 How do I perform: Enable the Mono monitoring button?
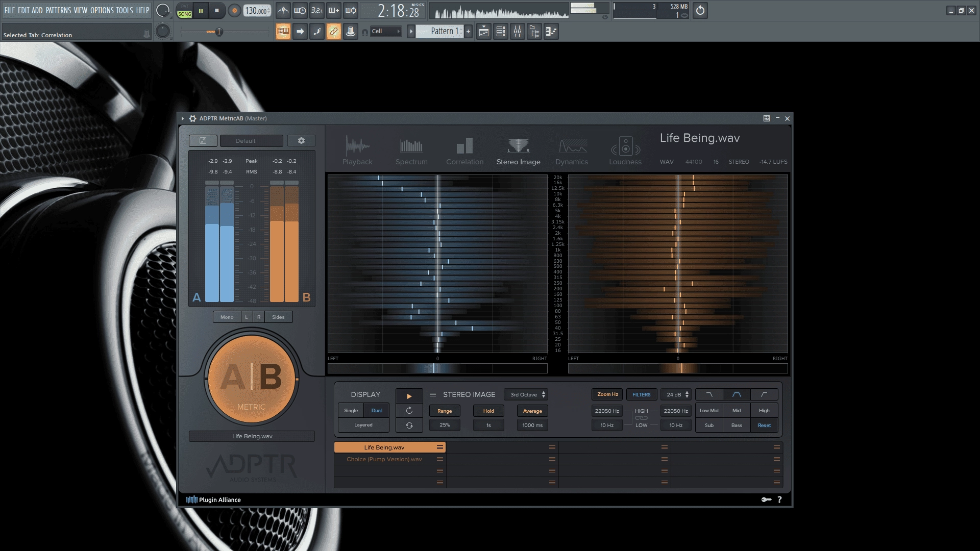pos(227,317)
